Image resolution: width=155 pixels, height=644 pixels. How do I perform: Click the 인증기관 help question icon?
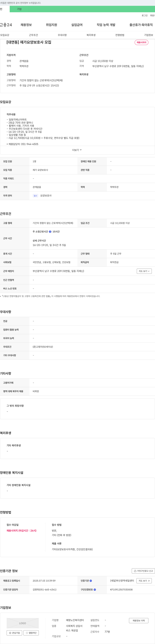click(x=91, y=581)
